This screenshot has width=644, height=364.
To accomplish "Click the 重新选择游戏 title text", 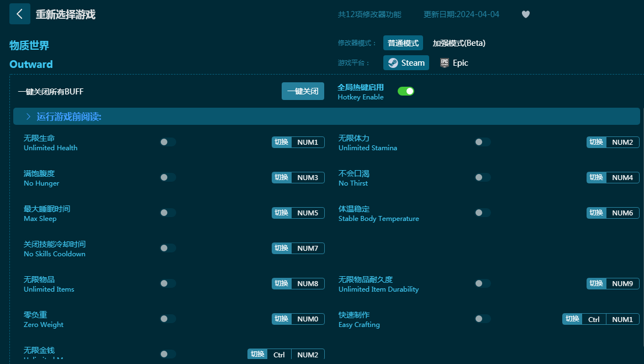I will (65, 14).
